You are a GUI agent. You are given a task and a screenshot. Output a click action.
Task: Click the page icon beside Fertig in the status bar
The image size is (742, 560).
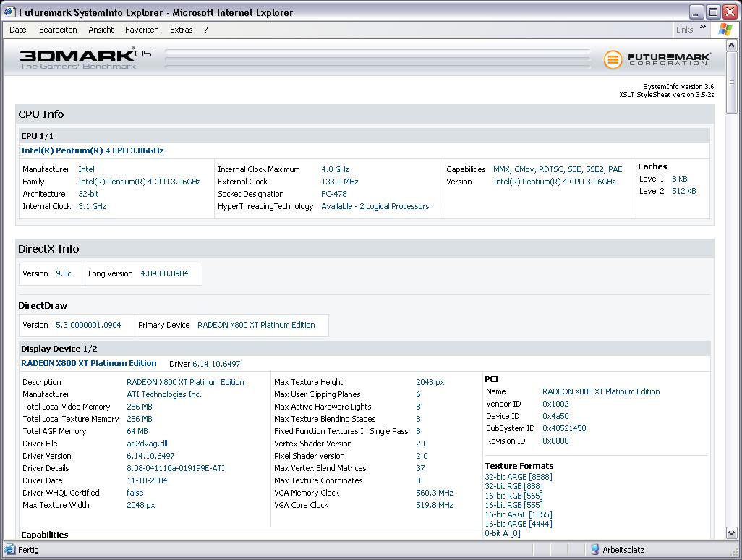(9, 550)
